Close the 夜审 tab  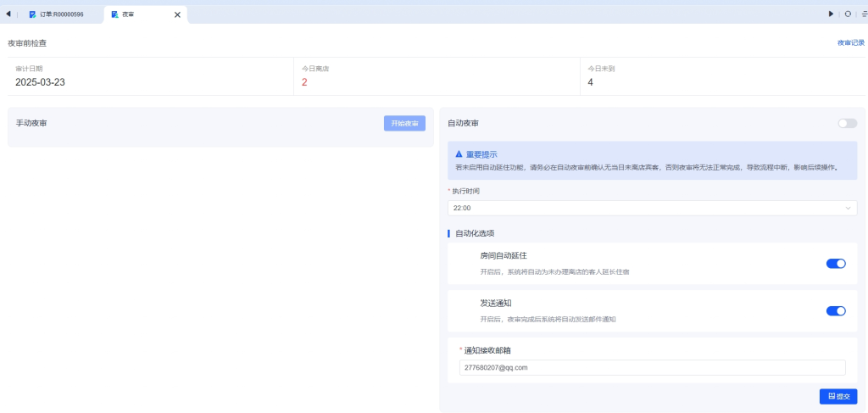tap(177, 14)
